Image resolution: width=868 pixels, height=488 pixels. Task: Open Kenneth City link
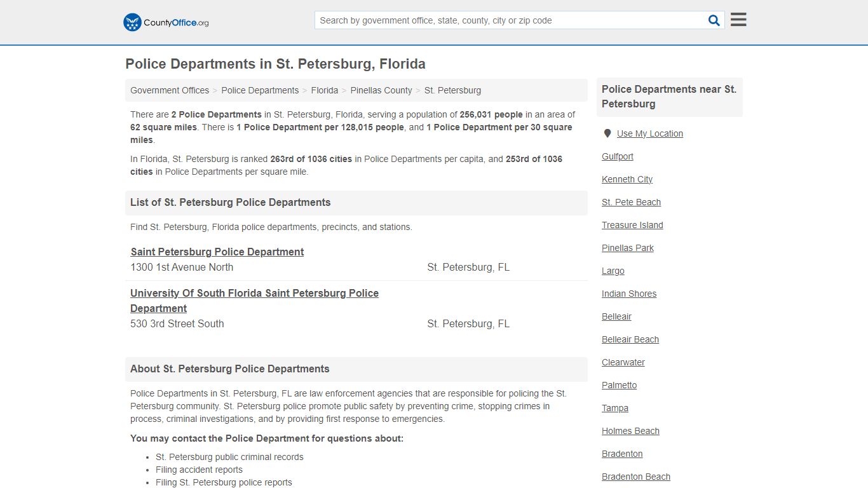point(627,179)
